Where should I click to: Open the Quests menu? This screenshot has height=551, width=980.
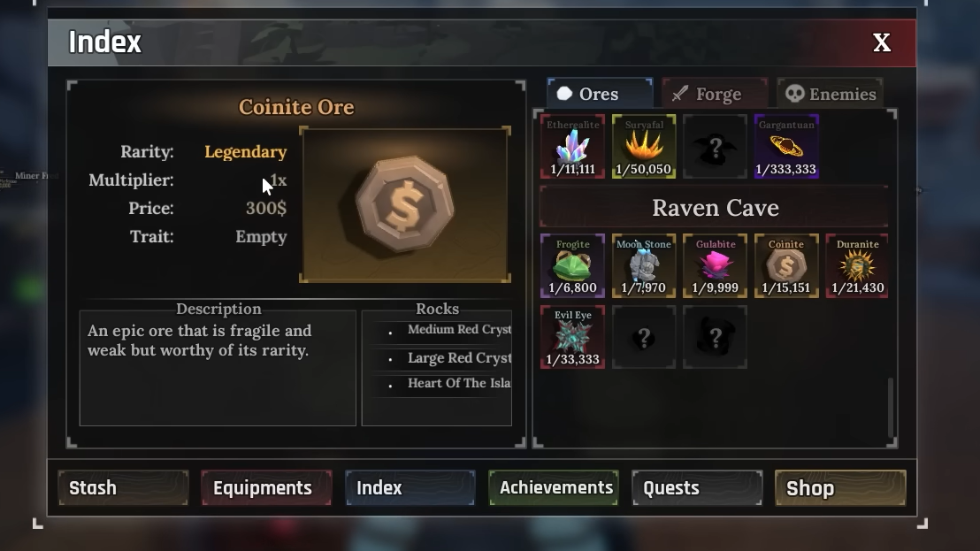click(697, 488)
